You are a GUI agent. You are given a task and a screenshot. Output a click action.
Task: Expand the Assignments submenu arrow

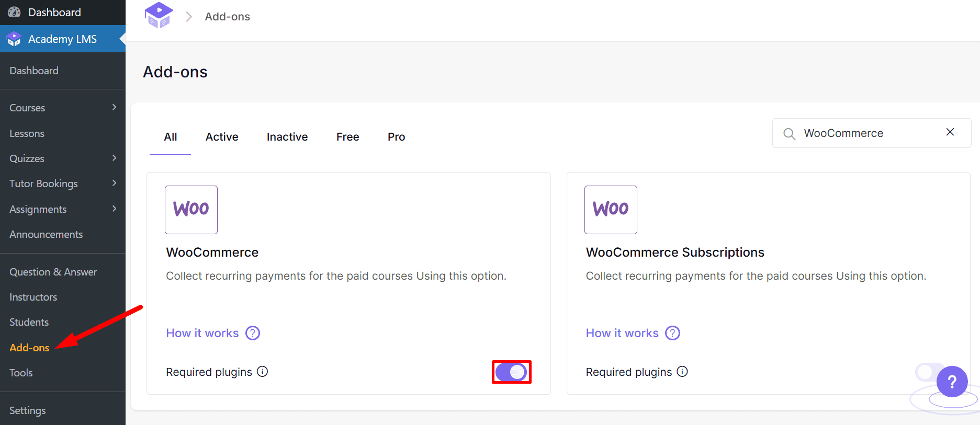[x=114, y=209]
